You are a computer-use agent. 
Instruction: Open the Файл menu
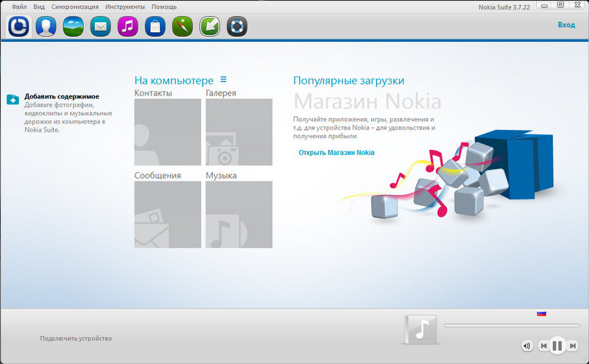(19, 7)
